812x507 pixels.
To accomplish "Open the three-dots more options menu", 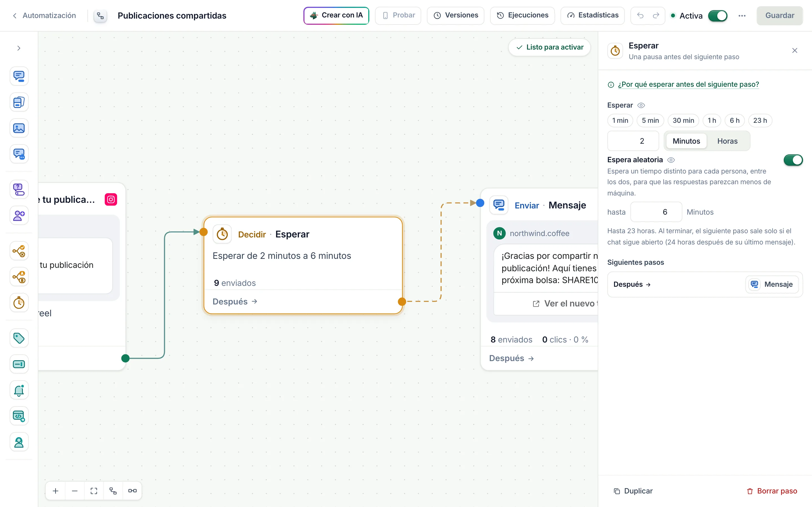I will (742, 16).
